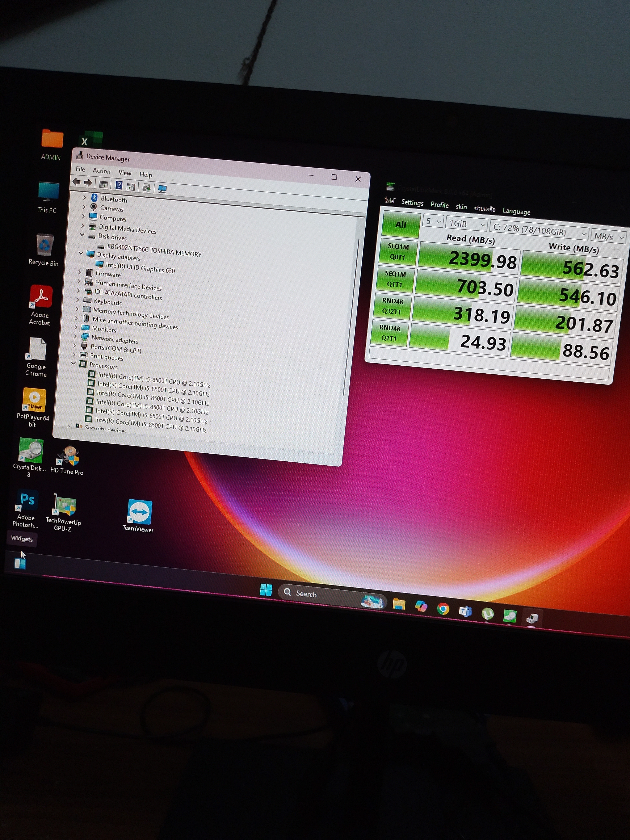The height and width of the screenshot is (840, 630).
Task: Open the Profile menu in CrystalDiskMark
Action: click(x=440, y=205)
